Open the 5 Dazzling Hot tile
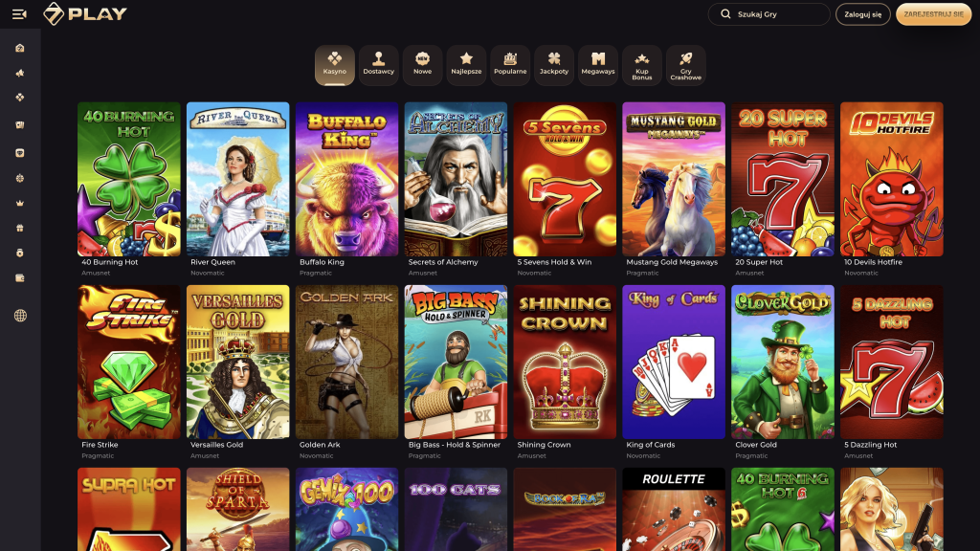 (891, 362)
